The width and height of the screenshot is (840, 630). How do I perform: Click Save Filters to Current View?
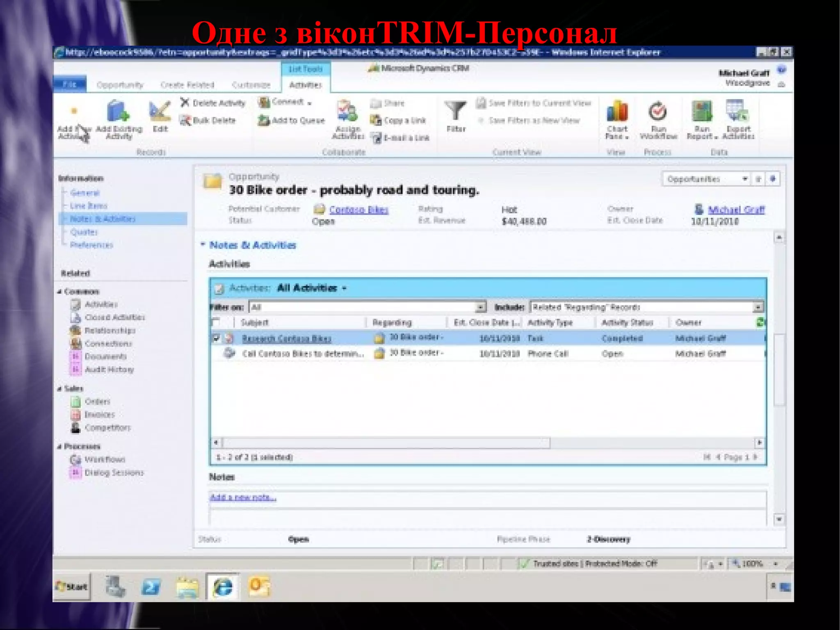534,103
